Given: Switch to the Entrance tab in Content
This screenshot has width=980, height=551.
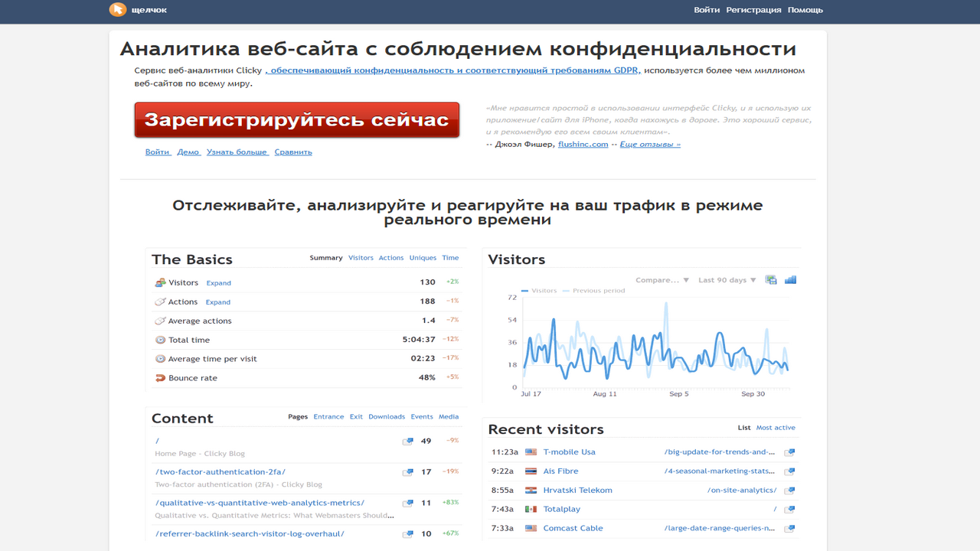Looking at the screenshot, I should pyautogui.click(x=328, y=417).
